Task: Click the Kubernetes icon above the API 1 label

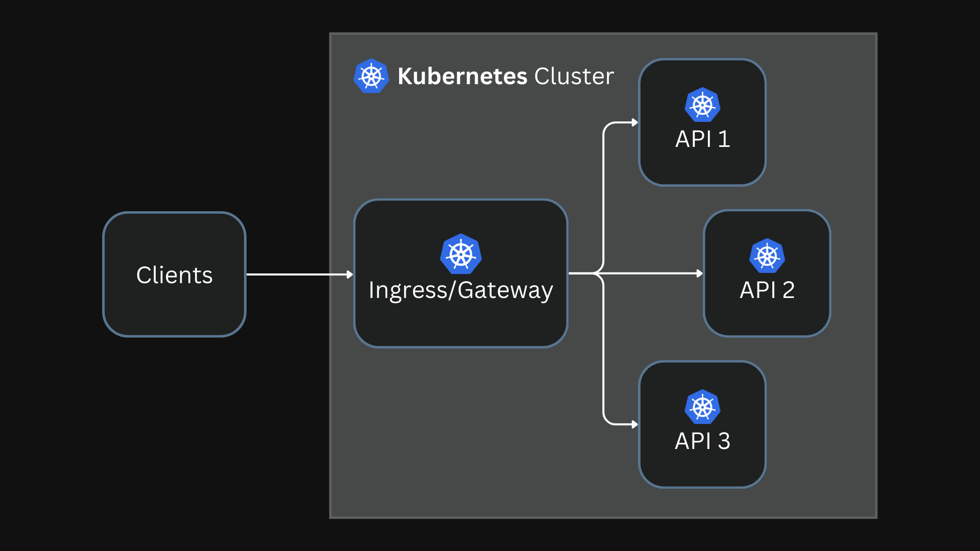Action: coord(702,105)
